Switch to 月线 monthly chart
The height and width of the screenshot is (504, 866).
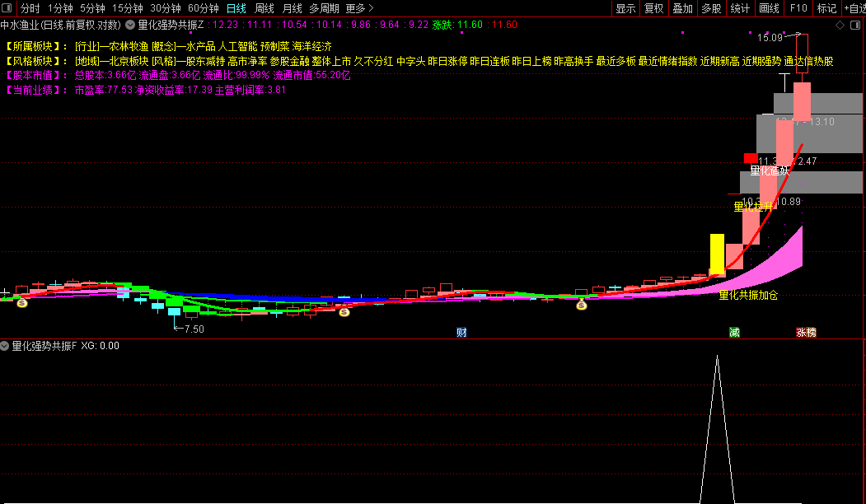(x=293, y=8)
